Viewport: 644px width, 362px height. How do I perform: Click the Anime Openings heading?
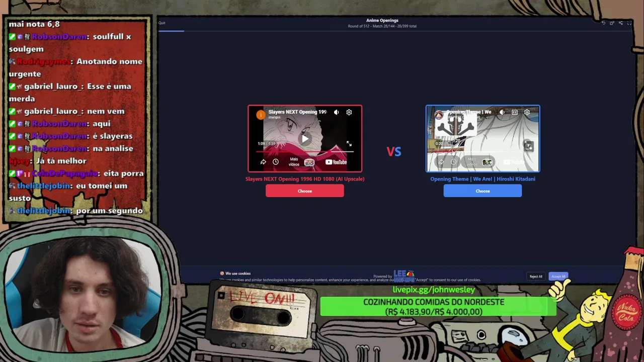click(382, 21)
